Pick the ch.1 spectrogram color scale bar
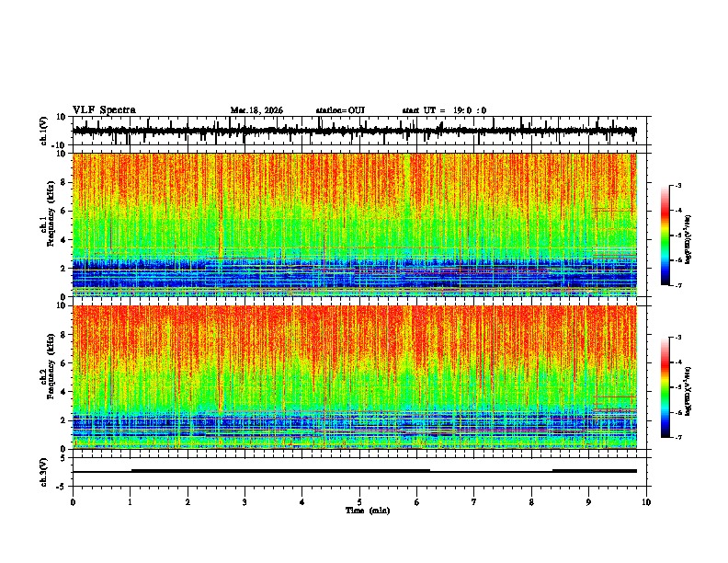Image resolution: width=728 pixels, height=563 pixels. (x=665, y=236)
